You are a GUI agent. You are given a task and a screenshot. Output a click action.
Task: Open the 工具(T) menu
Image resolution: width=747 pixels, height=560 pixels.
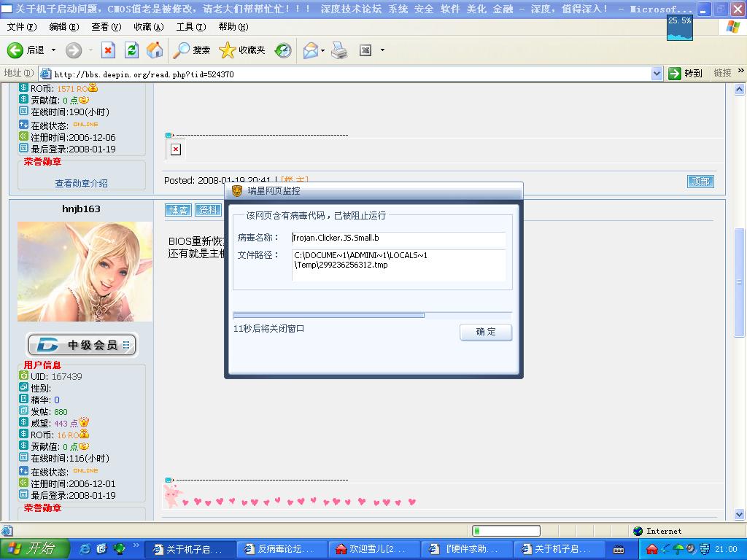(x=191, y=27)
